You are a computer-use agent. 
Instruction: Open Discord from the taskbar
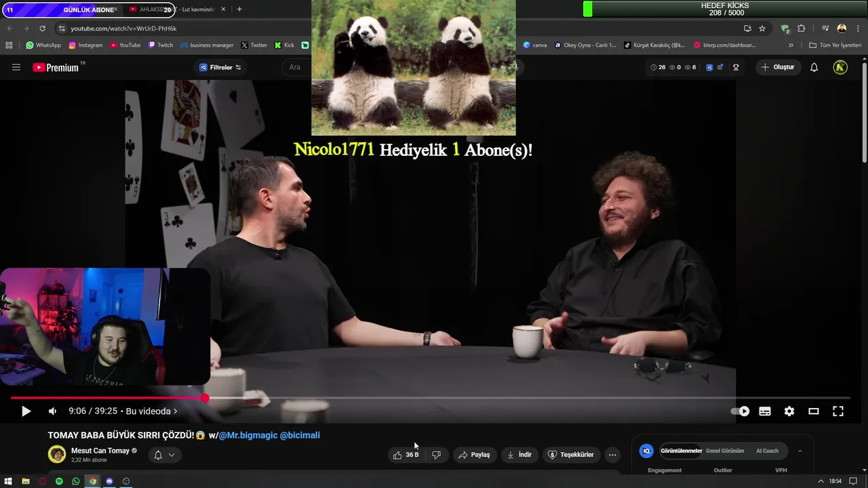click(109, 481)
